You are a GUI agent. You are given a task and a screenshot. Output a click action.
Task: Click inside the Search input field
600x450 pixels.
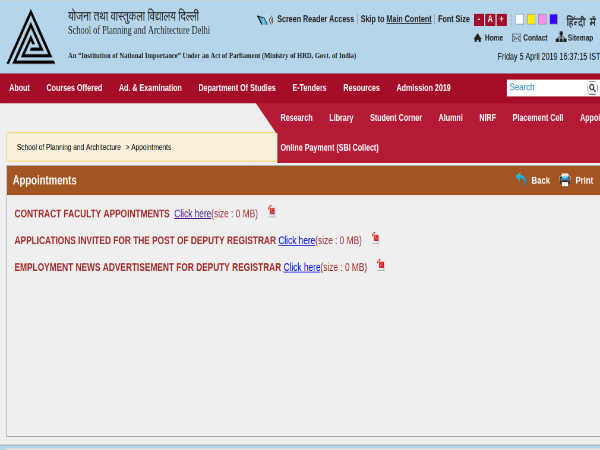(x=546, y=88)
